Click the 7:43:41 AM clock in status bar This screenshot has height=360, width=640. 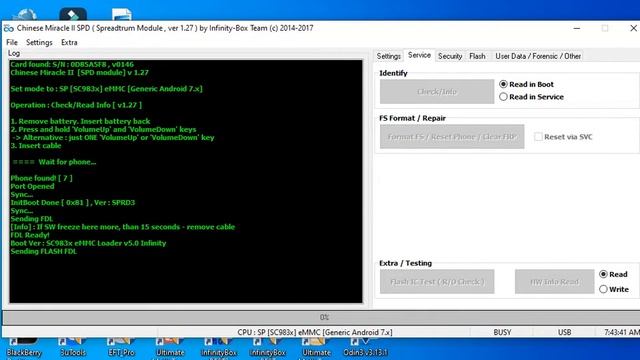pos(622,332)
